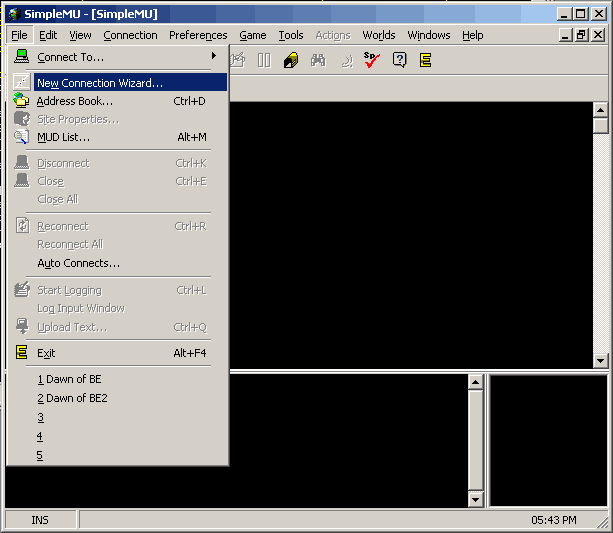The width and height of the screenshot is (613, 533).
Task: Open Address Book from File menu
Action: (x=117, y=101)
